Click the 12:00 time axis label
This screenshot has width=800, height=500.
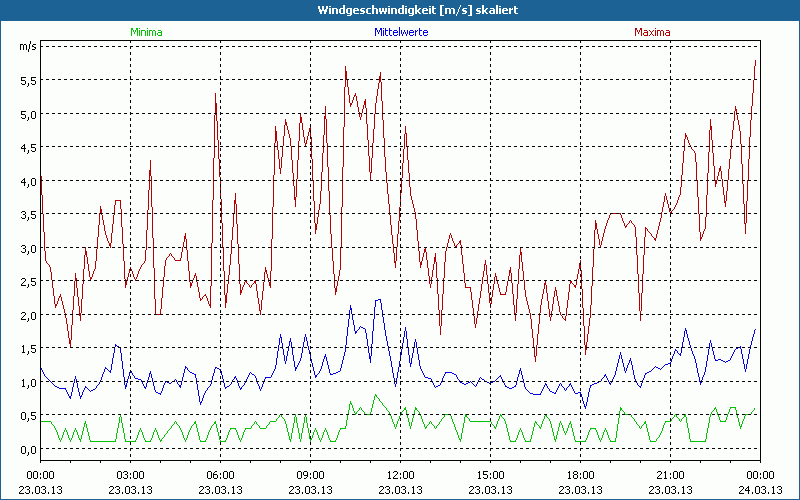coord(400,474)
